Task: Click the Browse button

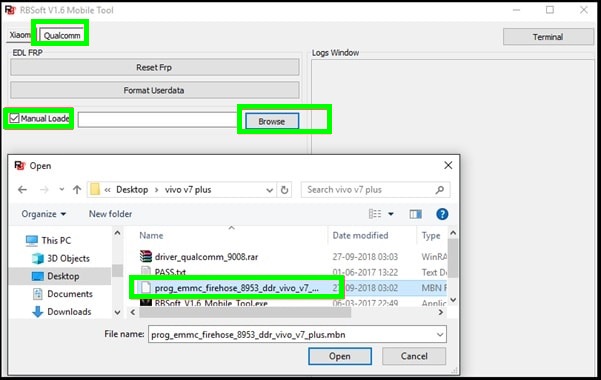Action: pyautogui.click(x=272, y=121)
